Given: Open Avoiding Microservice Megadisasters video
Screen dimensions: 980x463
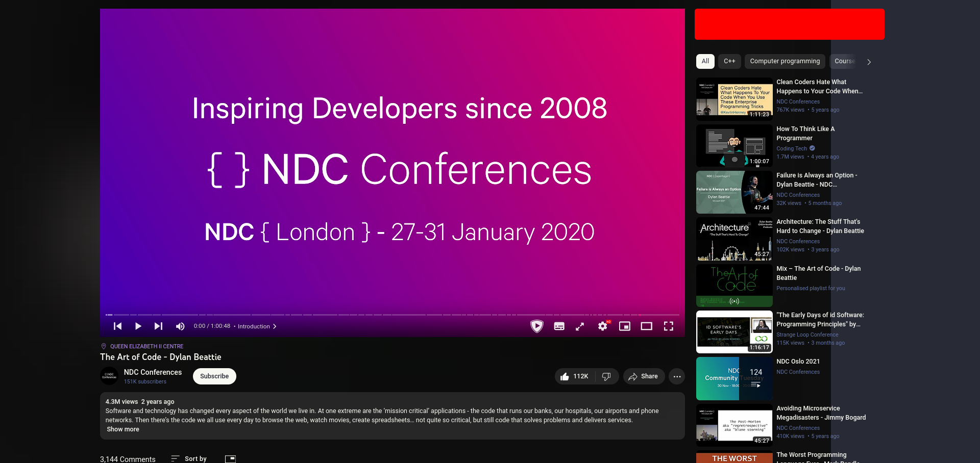Looking at the screenshot, I should pyautogui.click(x=821, y=413).
